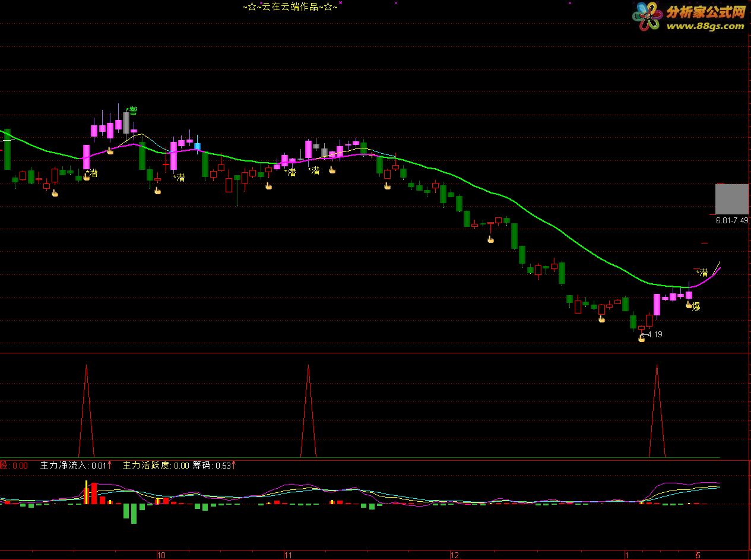Click the month 11 label on the time axis
Viewport: 751px width, 560px height.
tap(288, 555)
